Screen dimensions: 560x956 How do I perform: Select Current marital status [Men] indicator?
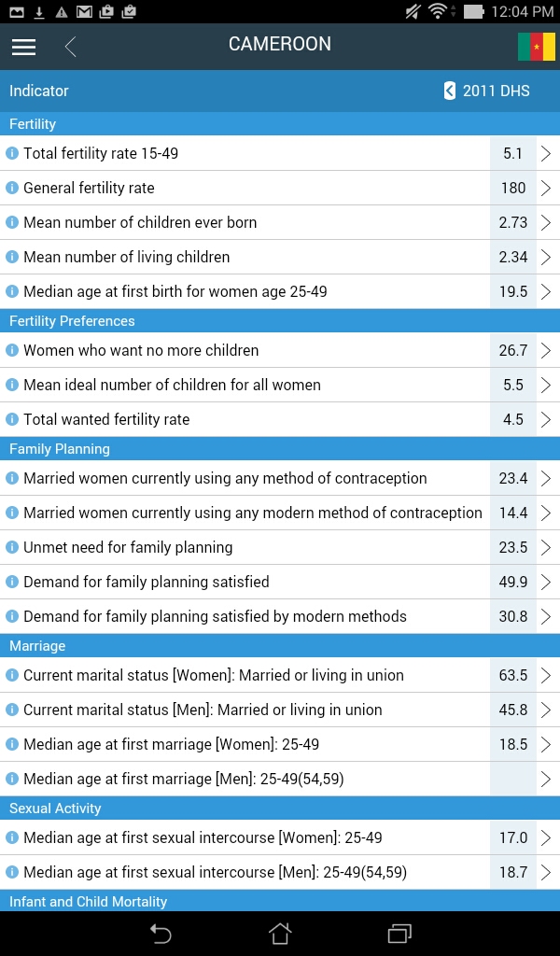(x=203, y=710)
